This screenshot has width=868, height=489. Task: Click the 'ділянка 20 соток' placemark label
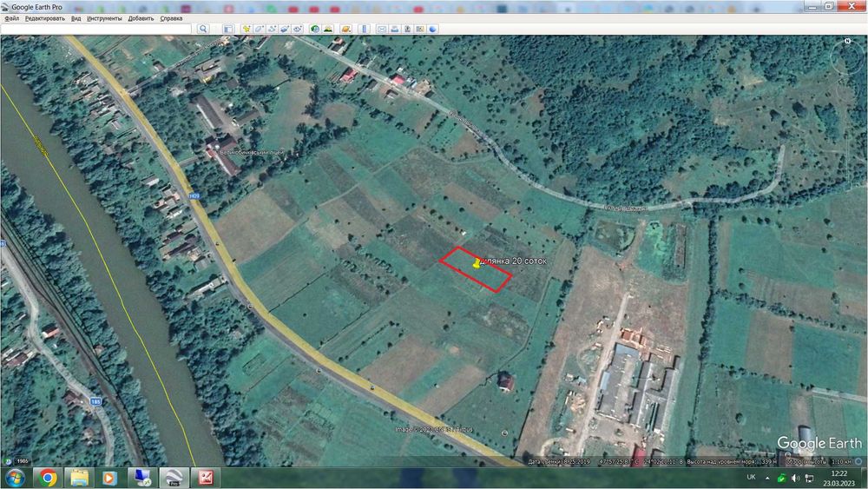point(514,261)
